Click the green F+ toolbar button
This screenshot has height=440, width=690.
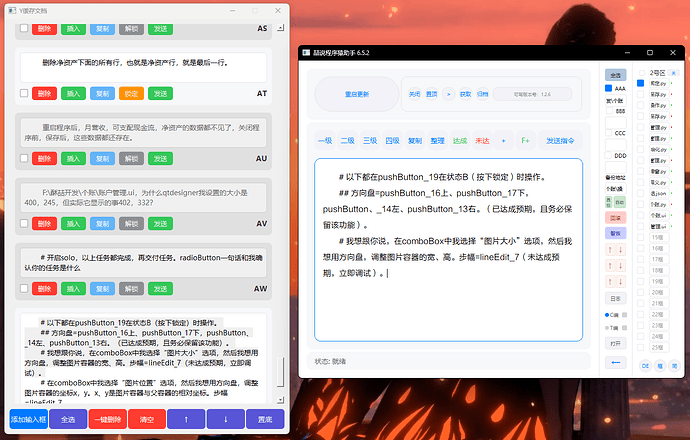[525, 141]
